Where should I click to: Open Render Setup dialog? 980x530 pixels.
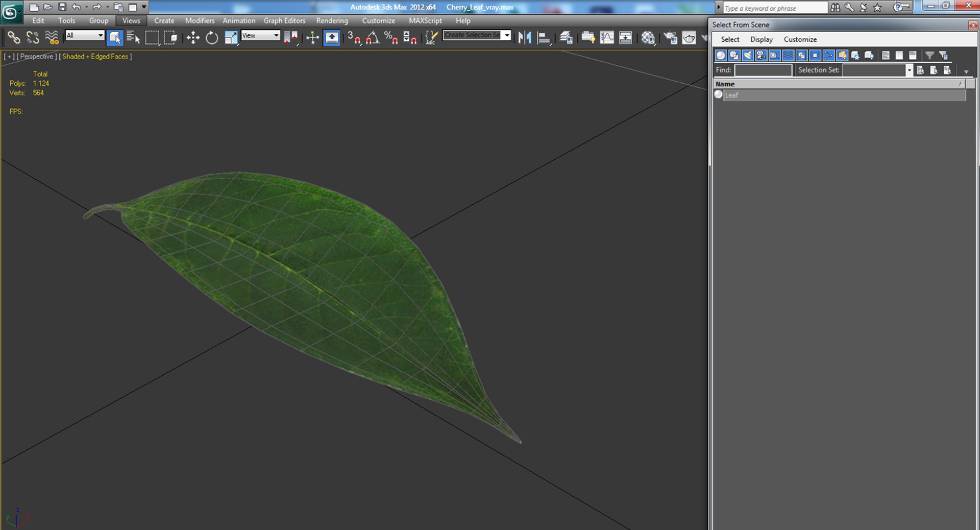coord(670,38)
